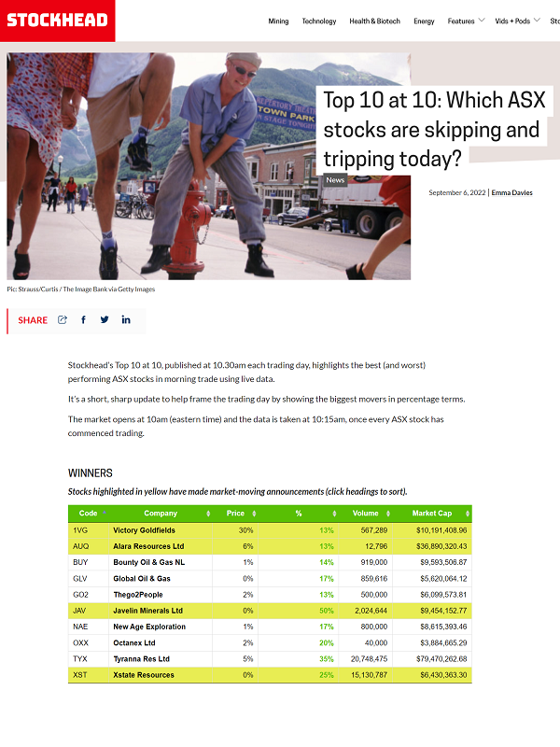Open the Vids + Pods menu item
The height and width of the screenshot is (747, 560).
[x=512, y=21]
